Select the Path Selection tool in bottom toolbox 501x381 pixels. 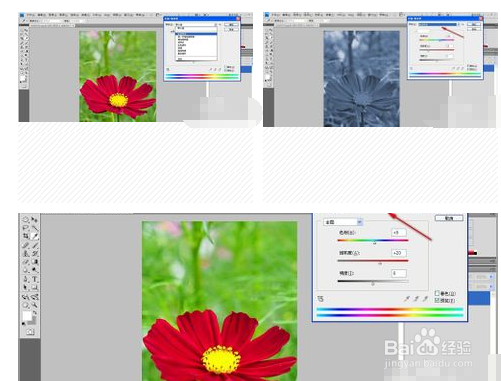[25, 287]
